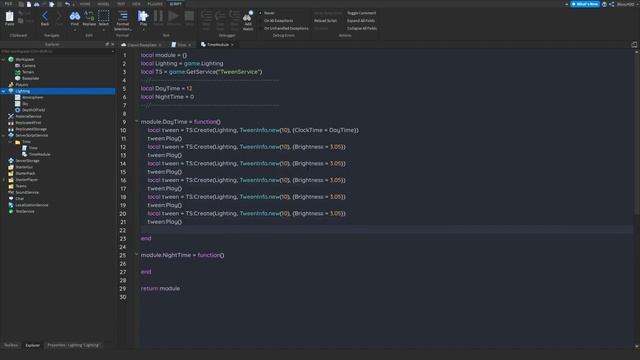Collapse the Workspace tree node
The height and width of the screenshot is (360, 640).
(4, 60)
